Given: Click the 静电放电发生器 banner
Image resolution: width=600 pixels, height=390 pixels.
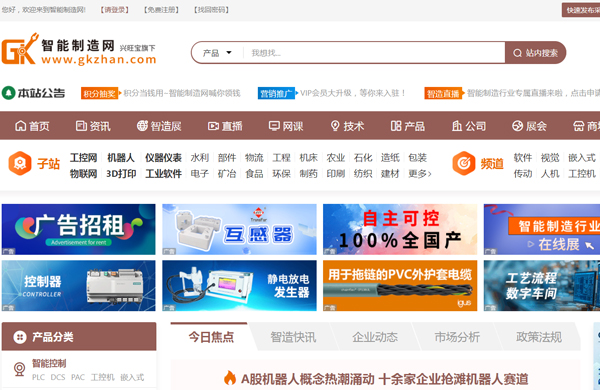Looking at the screenshot, I should [x=239, y=286].
